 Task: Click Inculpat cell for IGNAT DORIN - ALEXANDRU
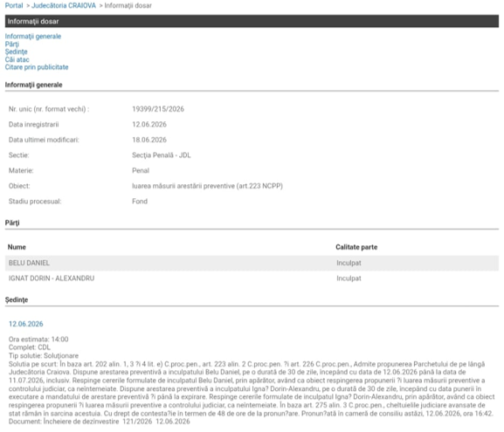pyautogui.click(x=349, y=278)
